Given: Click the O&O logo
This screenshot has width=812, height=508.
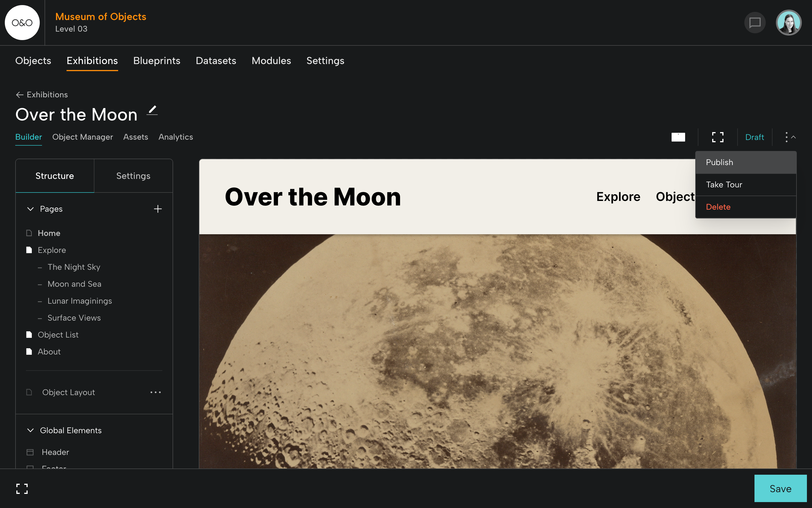Looking at the screenshot, I should (22, 23).
